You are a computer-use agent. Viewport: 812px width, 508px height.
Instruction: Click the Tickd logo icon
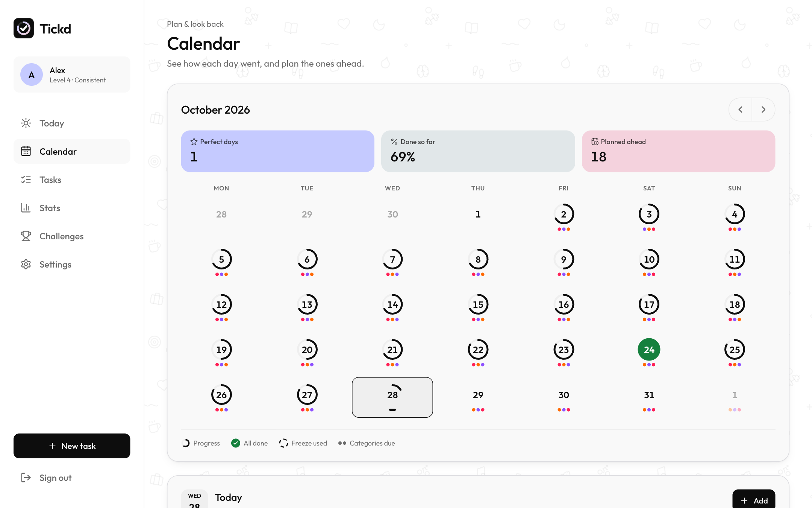pyautogui.click(x=24, y=29)
